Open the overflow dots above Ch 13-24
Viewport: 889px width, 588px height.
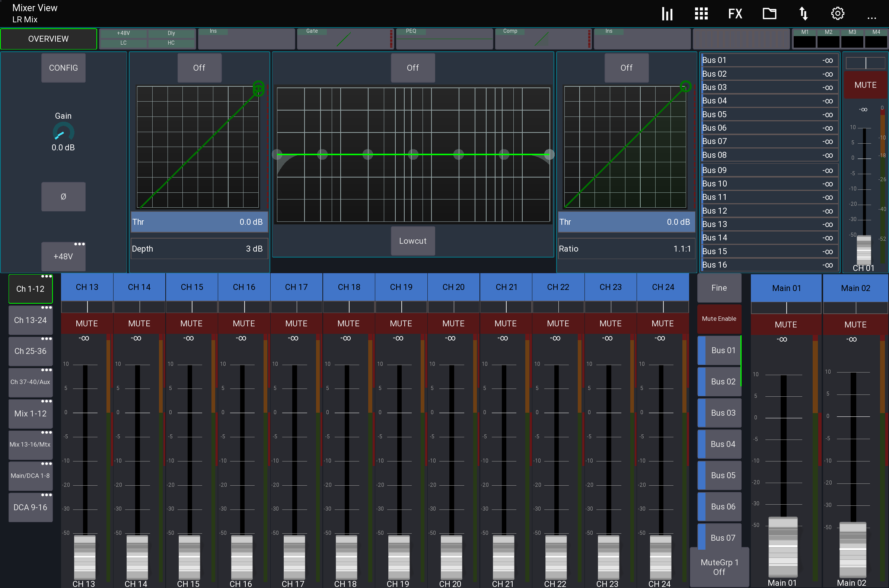click(47, 307)
